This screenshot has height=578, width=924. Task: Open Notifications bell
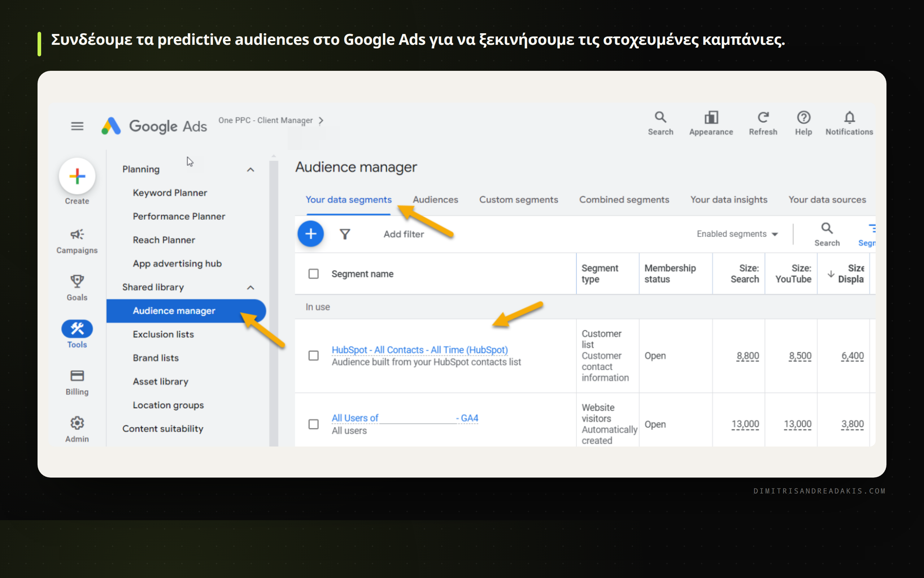coord(849,123)
